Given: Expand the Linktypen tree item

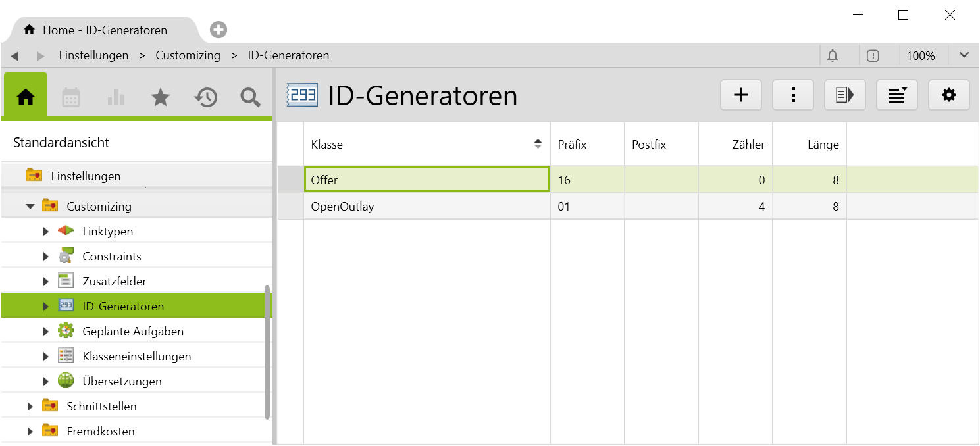Looking at the screenshot, I should (x=45, y=232).
